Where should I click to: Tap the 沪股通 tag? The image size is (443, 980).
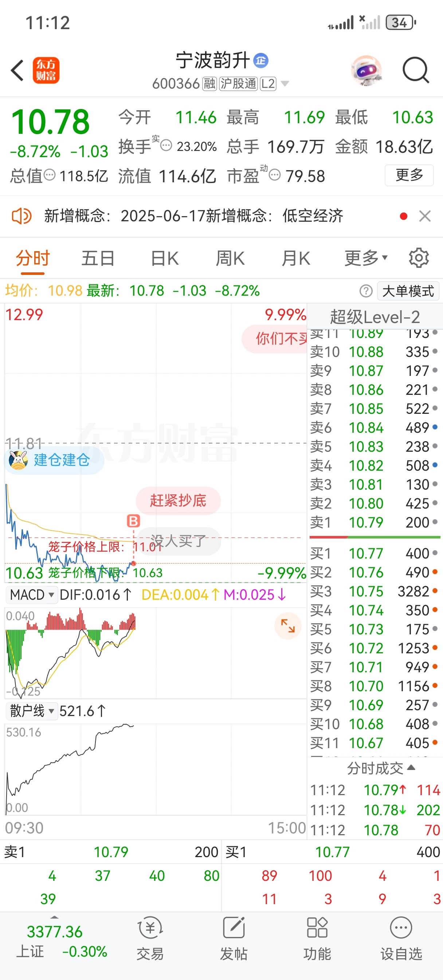tap(238, 83)
